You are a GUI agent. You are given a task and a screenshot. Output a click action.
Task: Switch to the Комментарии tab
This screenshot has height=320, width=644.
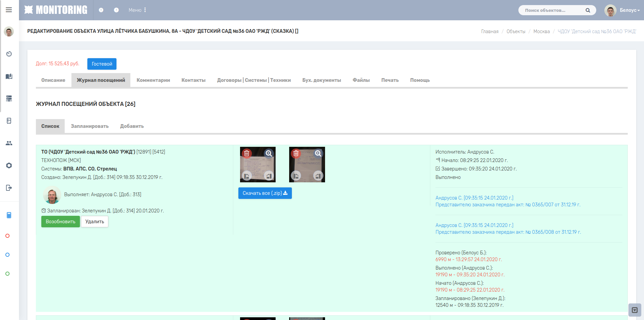pos(153,80)
